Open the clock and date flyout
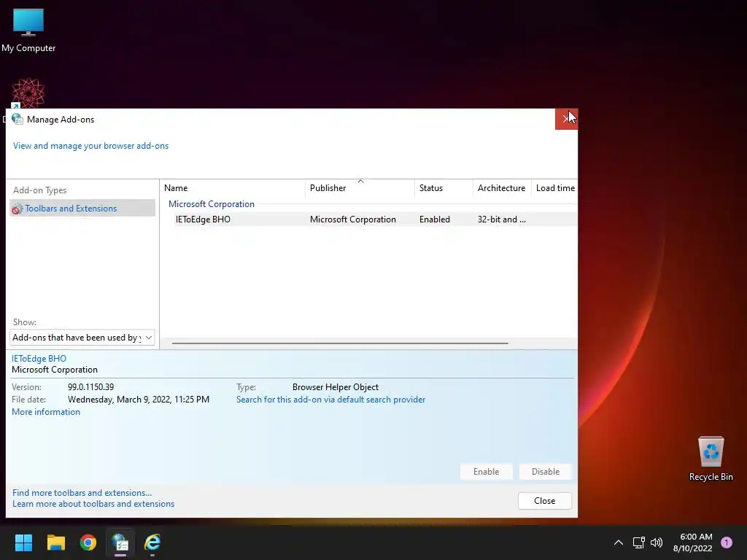Screen dimensions: 747x560 (x=693, y=542)
